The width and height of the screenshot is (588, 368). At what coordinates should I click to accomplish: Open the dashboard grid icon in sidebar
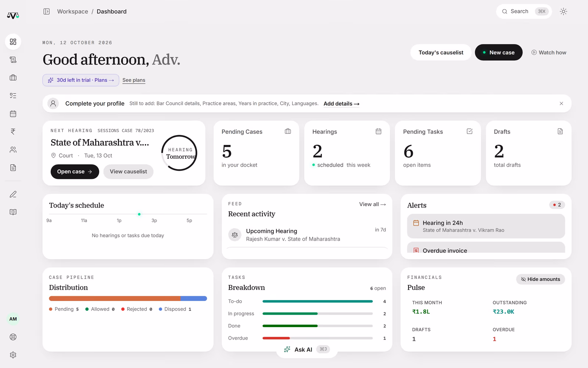click(13, 42)
